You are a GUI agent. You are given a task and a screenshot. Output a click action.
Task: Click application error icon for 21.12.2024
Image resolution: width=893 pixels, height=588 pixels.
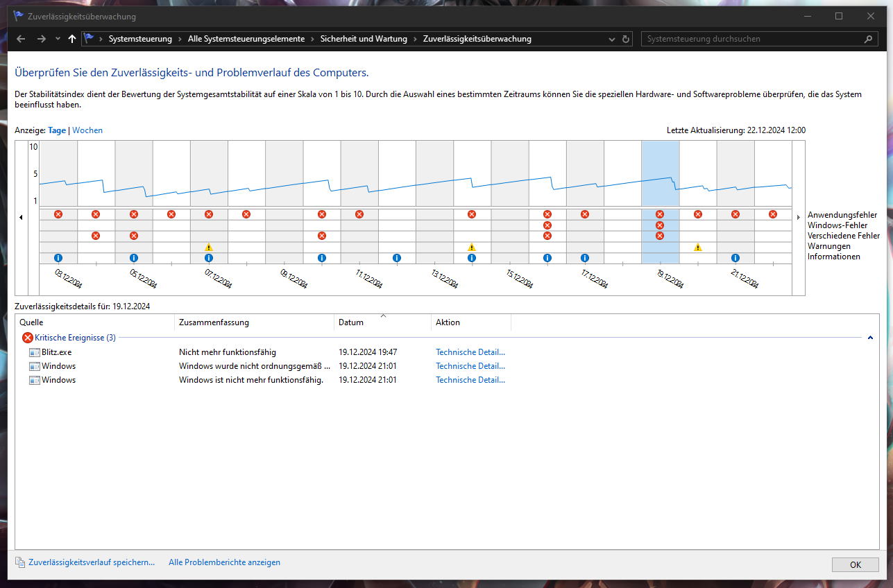point(735,214)
